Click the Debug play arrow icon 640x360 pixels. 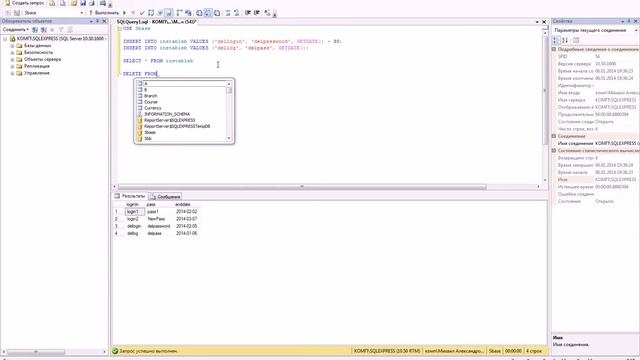coord(124,13)
